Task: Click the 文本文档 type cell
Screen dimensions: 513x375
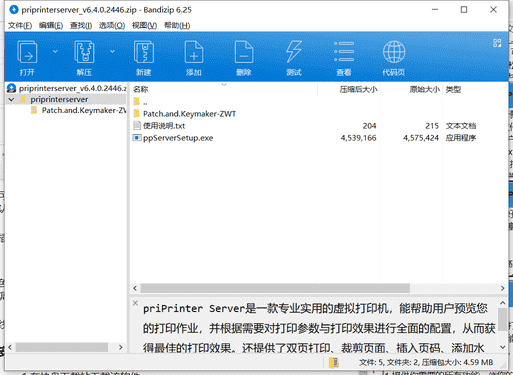Action: 461,126
